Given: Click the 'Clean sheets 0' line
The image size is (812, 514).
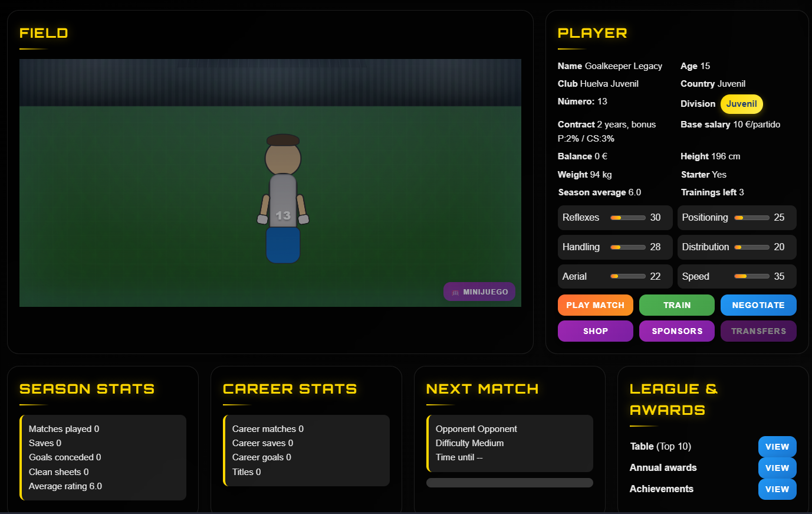Looking at the screenshot, I should pos(59,472).
